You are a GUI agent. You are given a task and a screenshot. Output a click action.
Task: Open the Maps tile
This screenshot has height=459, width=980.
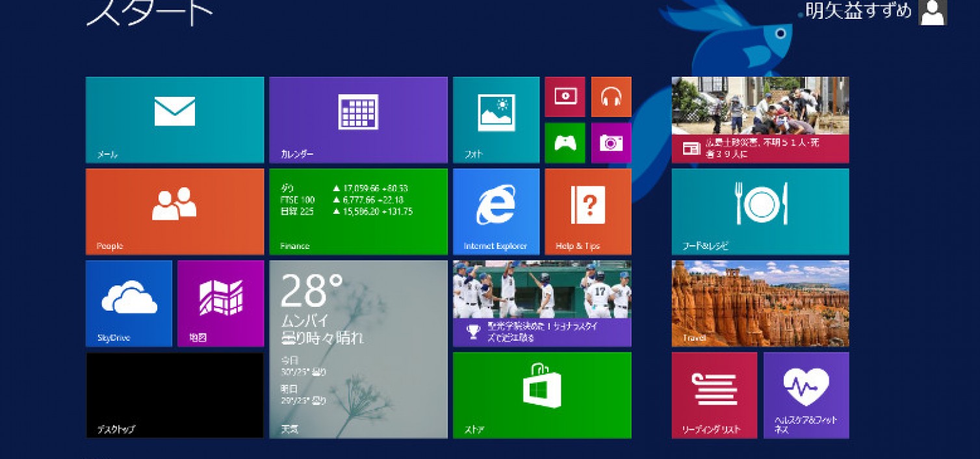pos(221,304)
